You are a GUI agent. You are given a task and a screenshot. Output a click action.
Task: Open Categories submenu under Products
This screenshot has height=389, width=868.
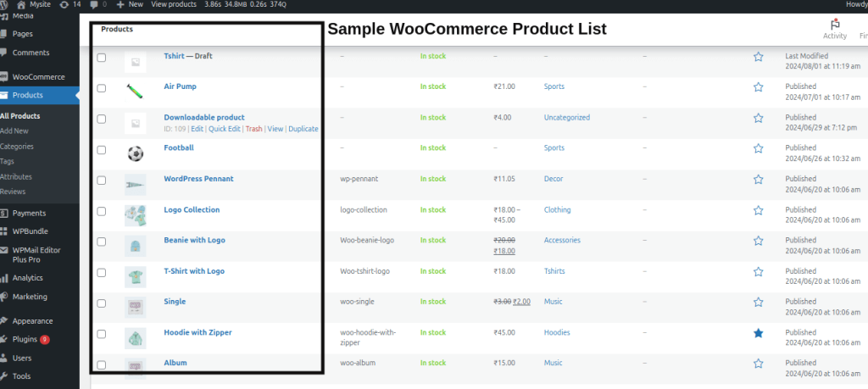[x=17, y=147]
